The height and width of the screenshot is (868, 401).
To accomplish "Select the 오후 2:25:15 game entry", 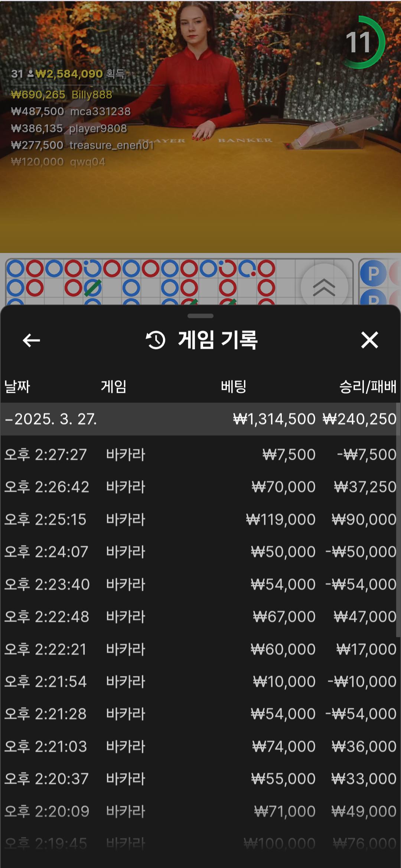I will [200, 519].
